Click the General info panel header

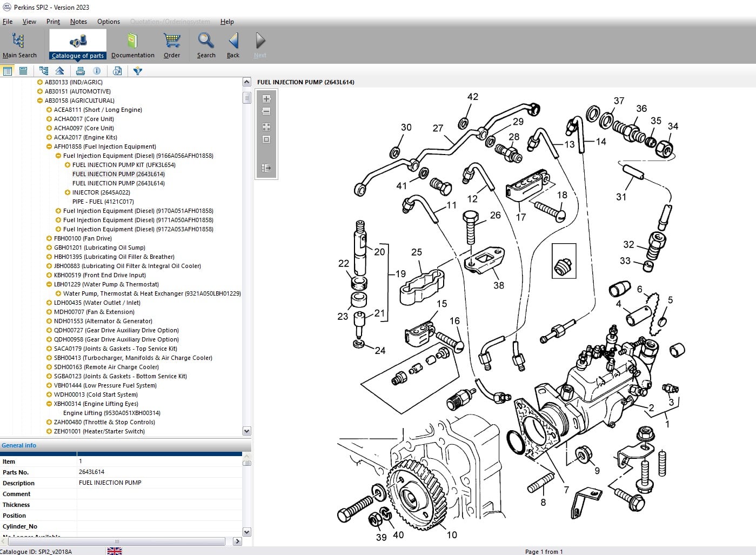coord(125,445)
